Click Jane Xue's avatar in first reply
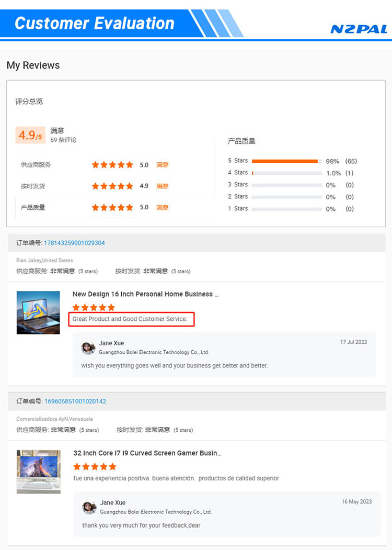This screenshot has height=550, width=392. click(88, 348)
